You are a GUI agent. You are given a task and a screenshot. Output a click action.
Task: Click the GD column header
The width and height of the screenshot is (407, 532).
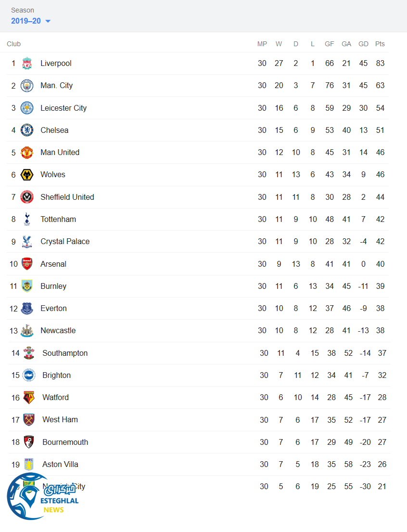pos(363,44)
